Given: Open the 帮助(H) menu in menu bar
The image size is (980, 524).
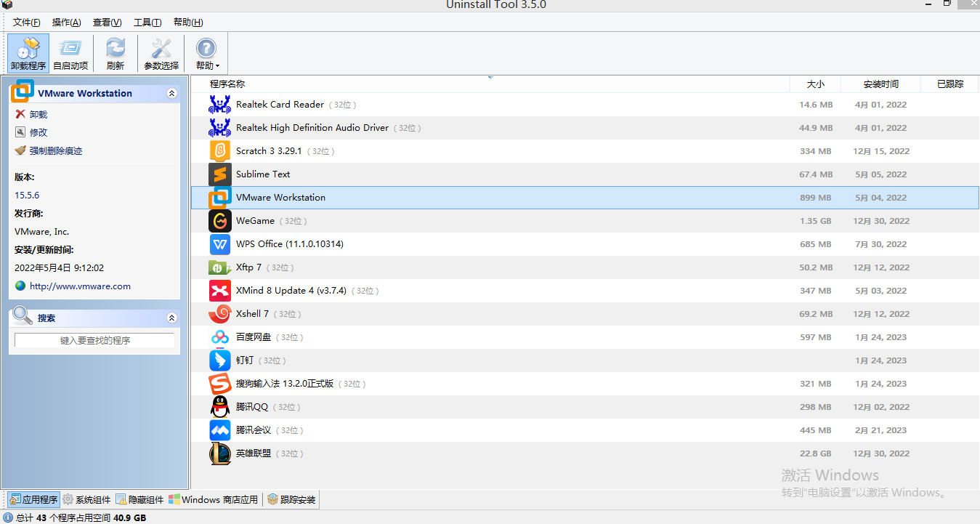Looking at the screenshot, I should 188,23.
